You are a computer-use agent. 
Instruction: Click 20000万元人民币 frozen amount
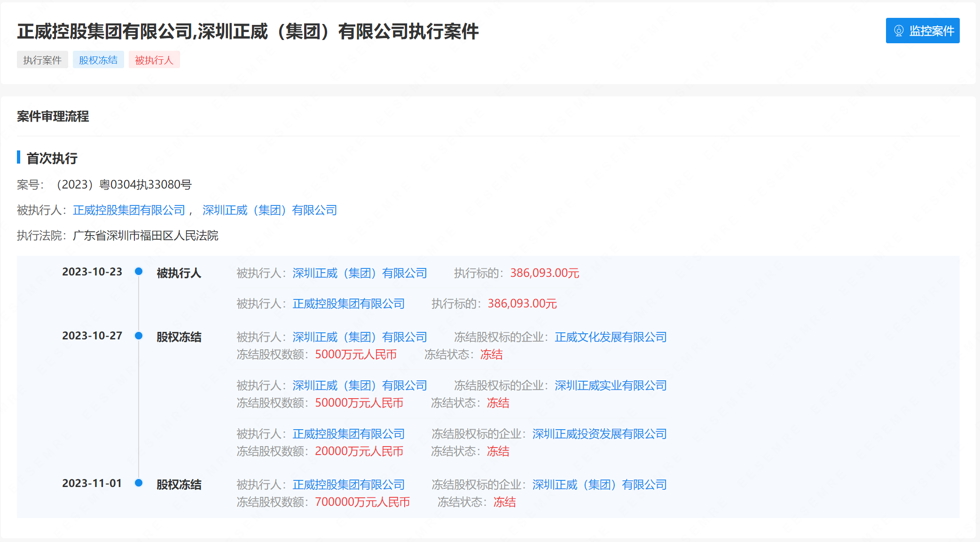[x=359, y=451]
